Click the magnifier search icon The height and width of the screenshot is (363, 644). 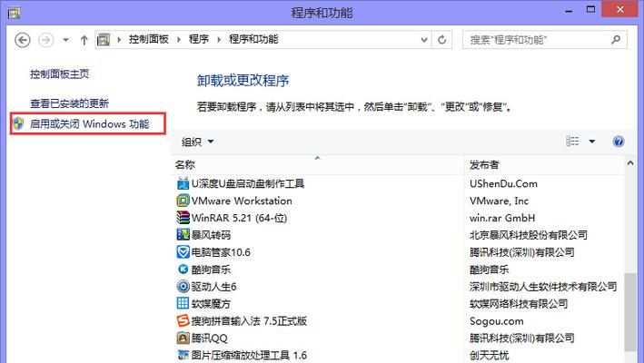tap(615, 39)
